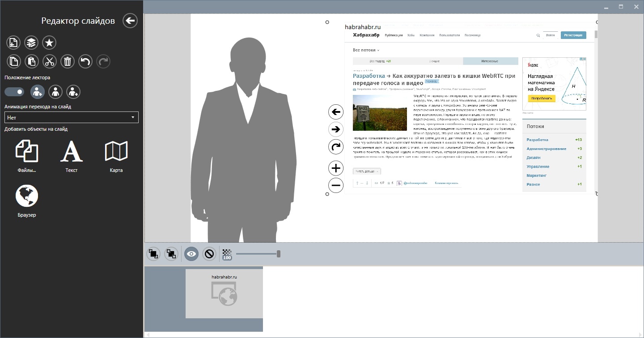Select the habrahabr.ru slide thumbnail
The image size is (644, 338).
click(x=224, y=294)
